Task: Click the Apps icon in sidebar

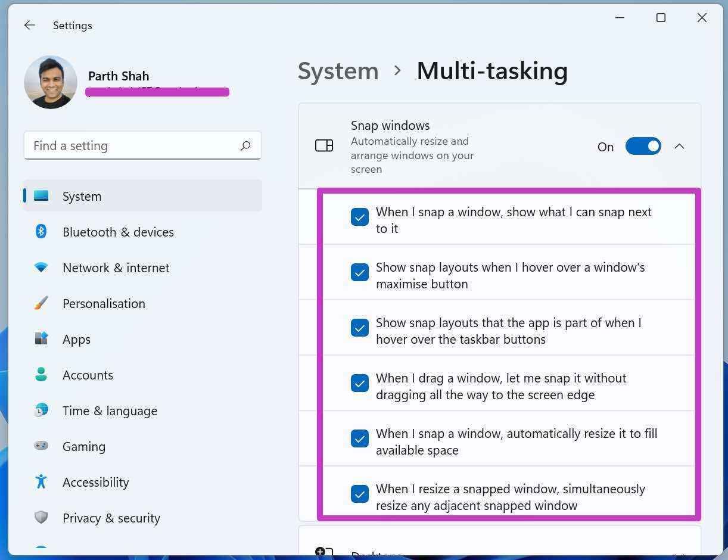Action: point(41,339)
